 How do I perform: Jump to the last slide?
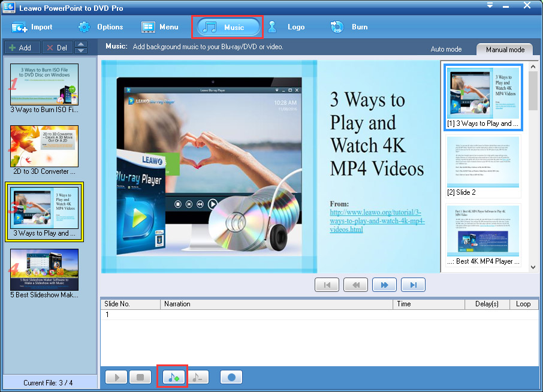tap(413, 285)
